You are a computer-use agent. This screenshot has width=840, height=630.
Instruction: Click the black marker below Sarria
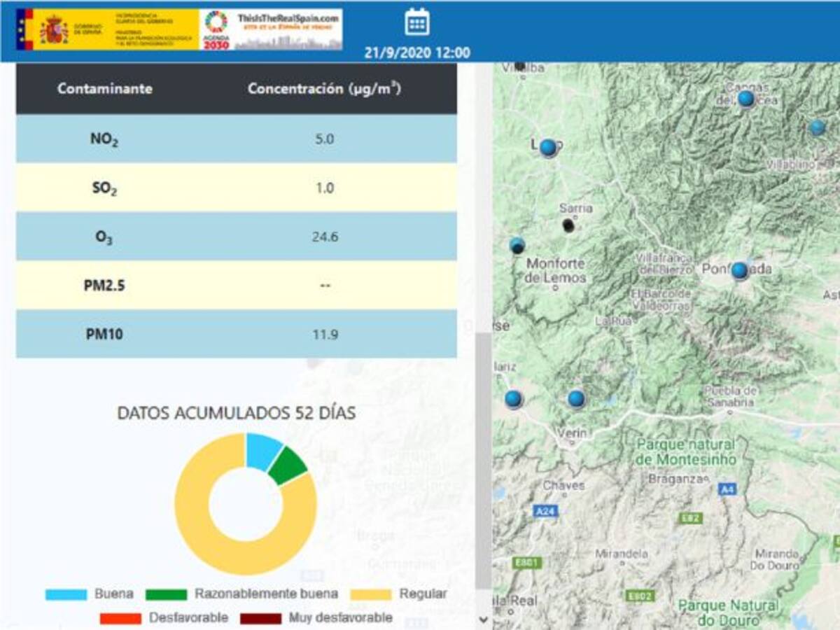[568, 225]
